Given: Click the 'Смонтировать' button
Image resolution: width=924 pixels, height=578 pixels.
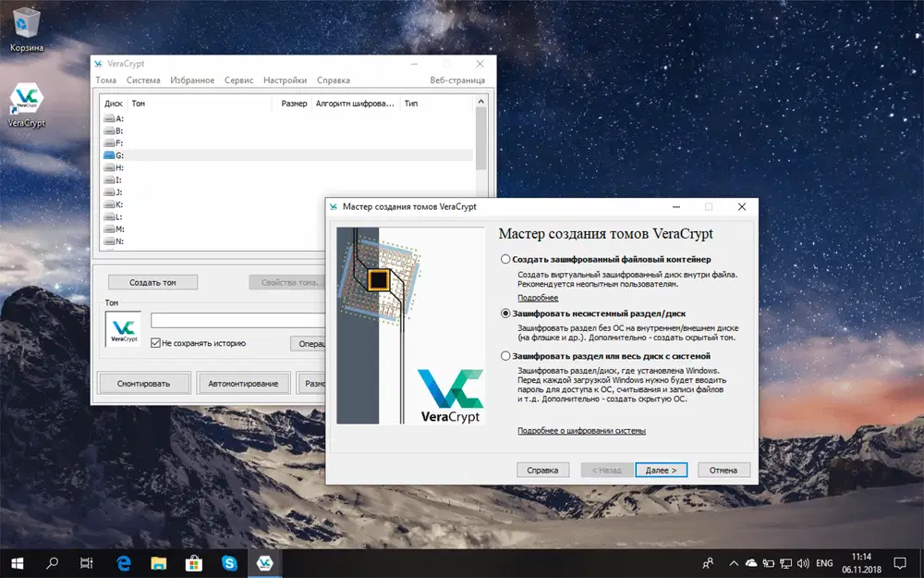Looking at the screenshot, I should tap(143, 384).
